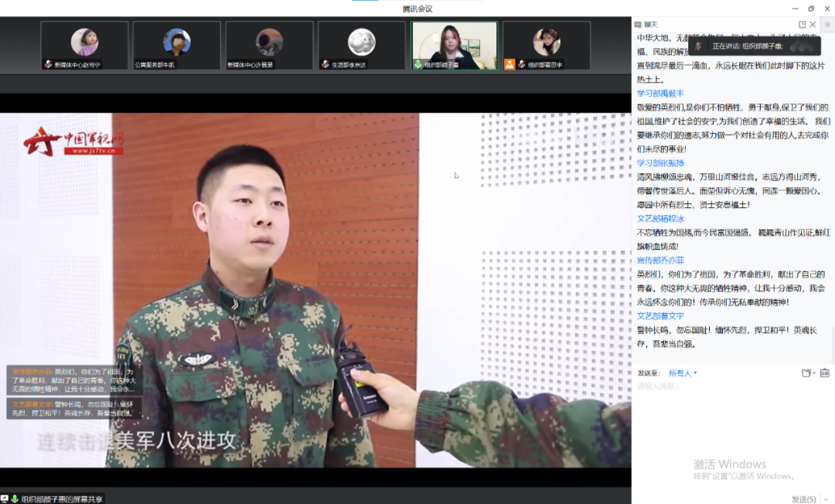The image size is (835, 504).
Task: Close the 聊天 chat panel
Action: point(813,25)
